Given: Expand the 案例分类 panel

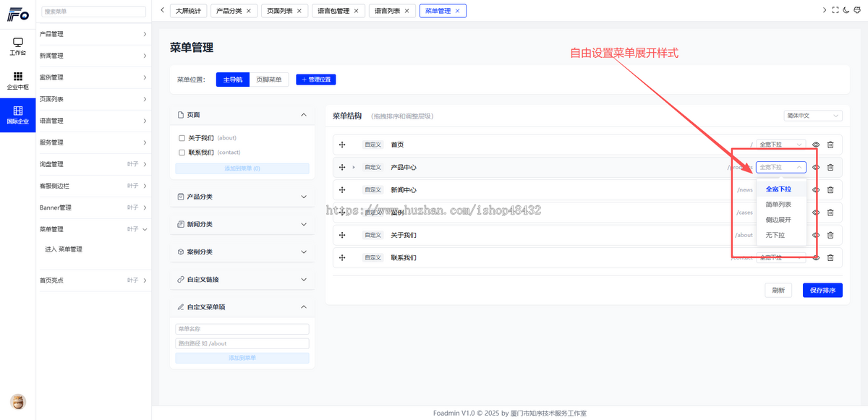Looking at the screenshot, I should tap(304, 252).
